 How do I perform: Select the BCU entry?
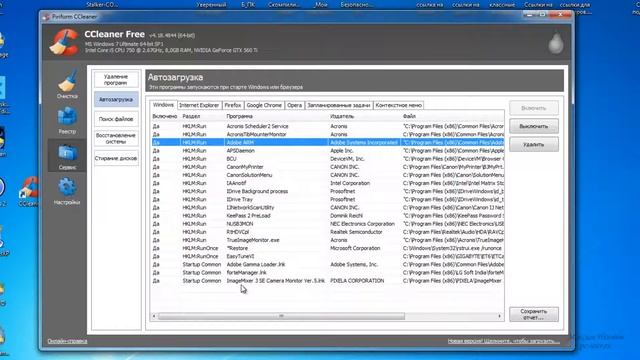(327, 159)
